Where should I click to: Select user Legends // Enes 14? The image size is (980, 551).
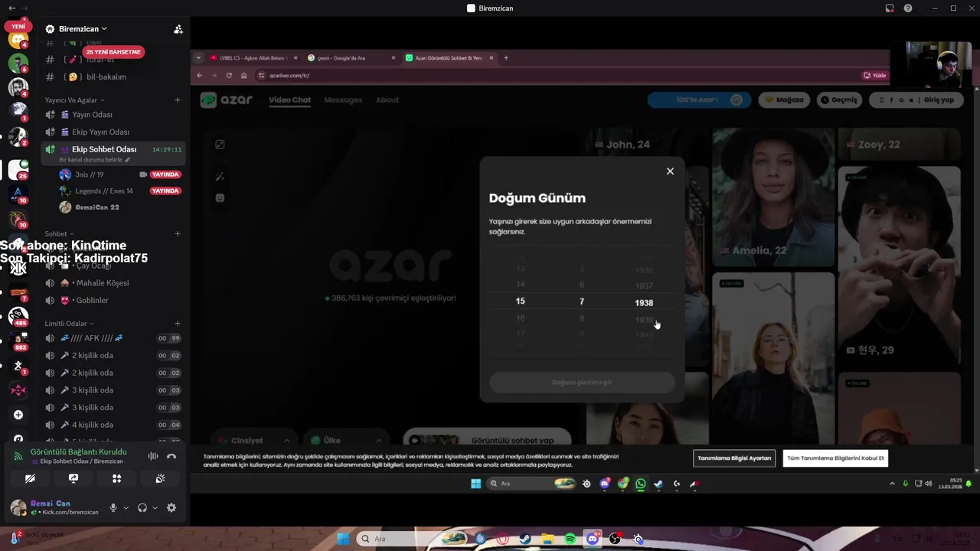pyautogui.click(x=103, y=191)
